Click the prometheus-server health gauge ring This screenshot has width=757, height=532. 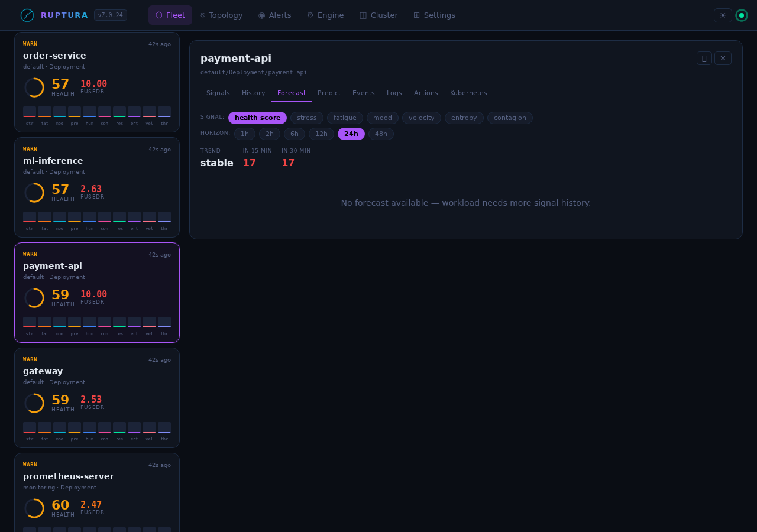pyautogui.click(x=34, y=508)
